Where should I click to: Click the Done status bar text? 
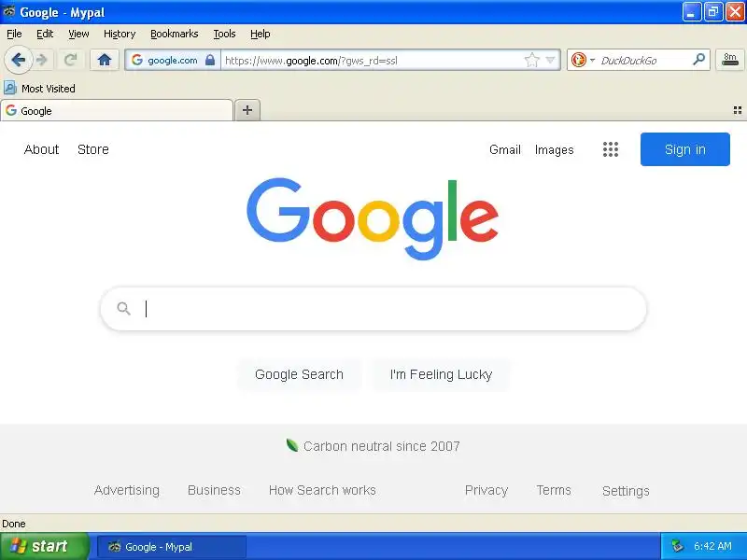[14, 524]
